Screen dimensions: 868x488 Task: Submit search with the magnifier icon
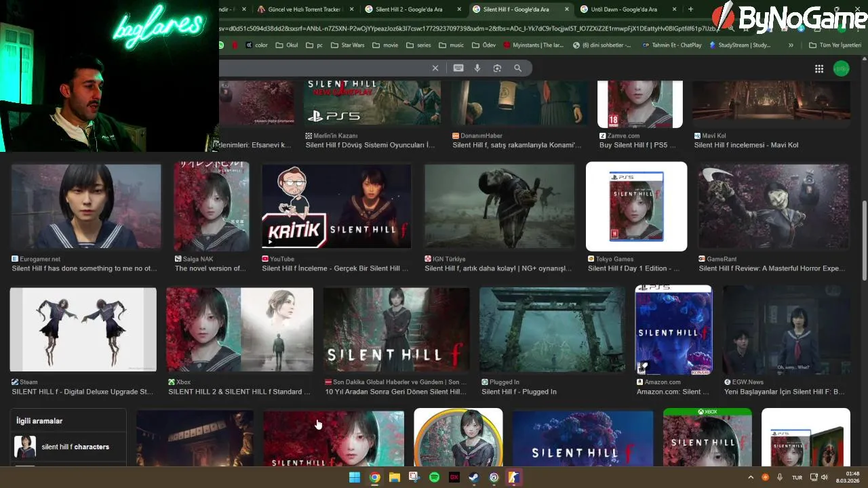517,68
